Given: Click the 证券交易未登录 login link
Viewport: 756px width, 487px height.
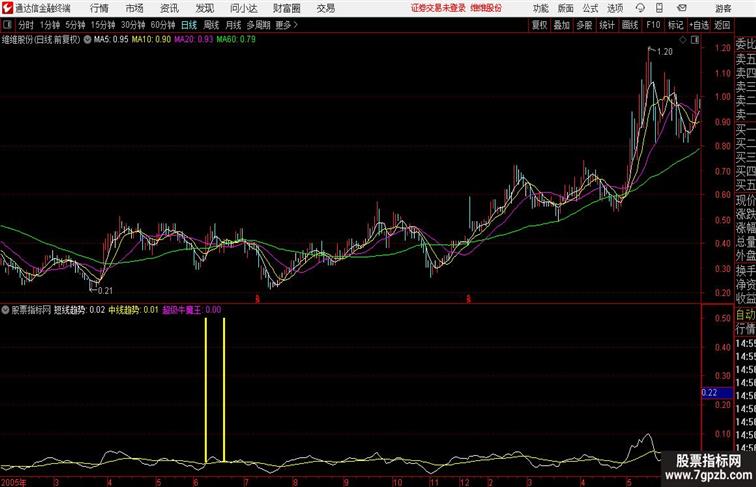Looking at the screenshot, I should [439, 8].
